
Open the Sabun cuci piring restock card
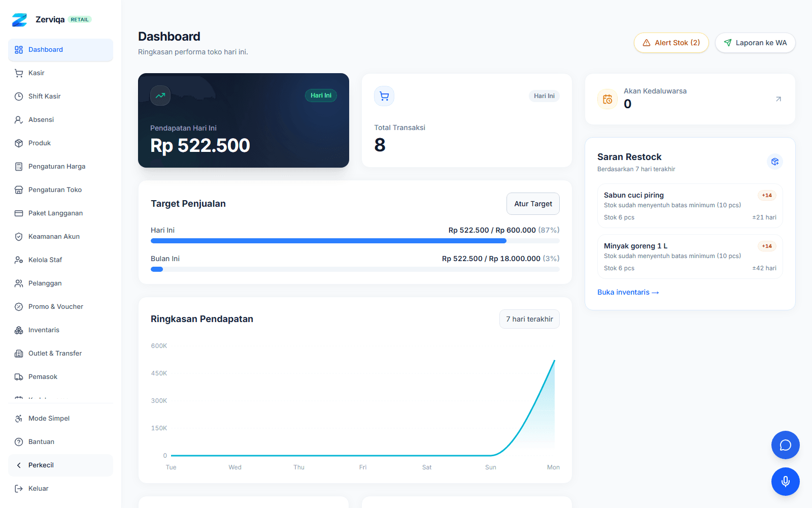pyautogui.click(x=690, y=206)
